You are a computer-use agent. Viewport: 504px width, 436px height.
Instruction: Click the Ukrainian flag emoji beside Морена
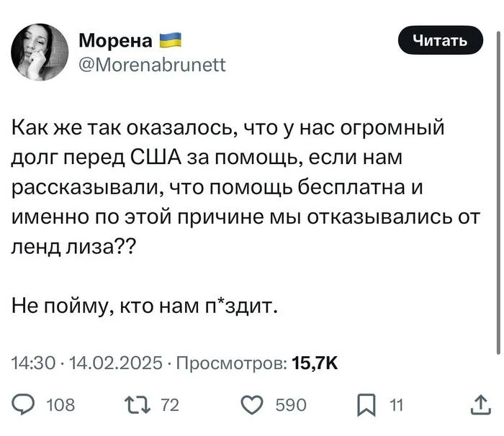click(171, 40)
